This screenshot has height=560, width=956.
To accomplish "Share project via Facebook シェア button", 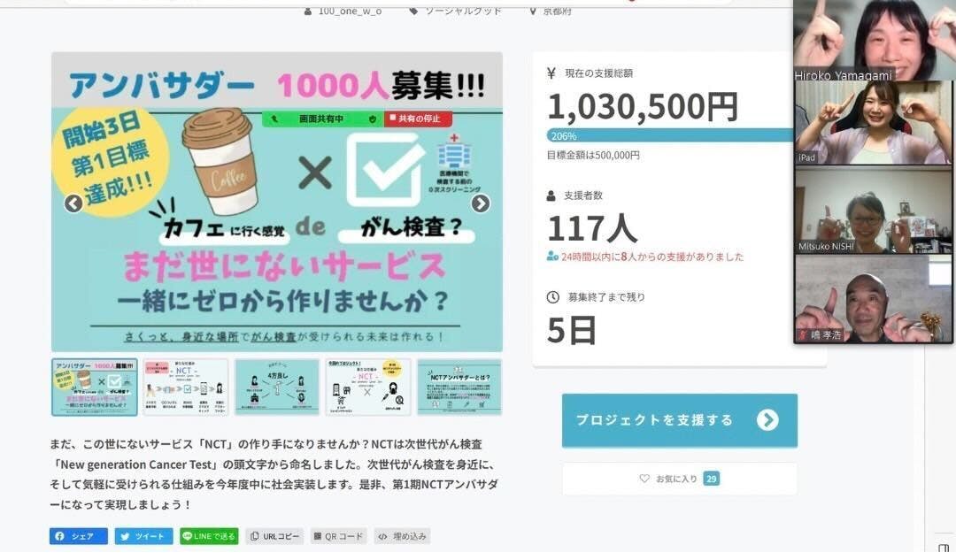I will tap(79, 536).
